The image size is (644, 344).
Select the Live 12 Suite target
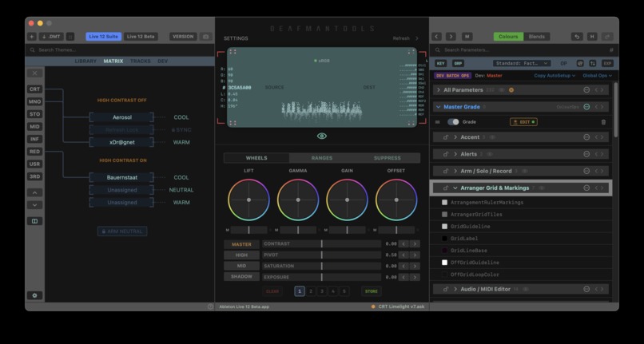[x=104, y=37]
